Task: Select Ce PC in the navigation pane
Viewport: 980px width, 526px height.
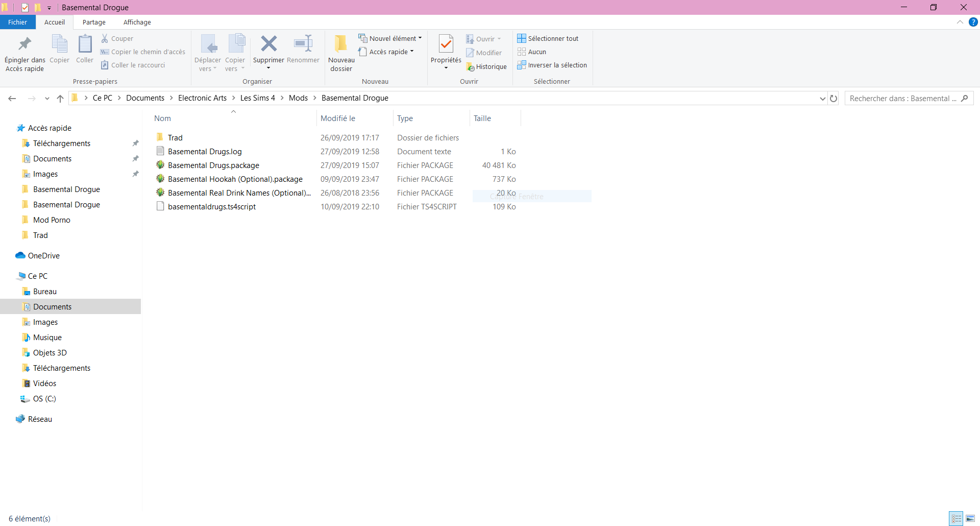Action: tap(37, 276)
